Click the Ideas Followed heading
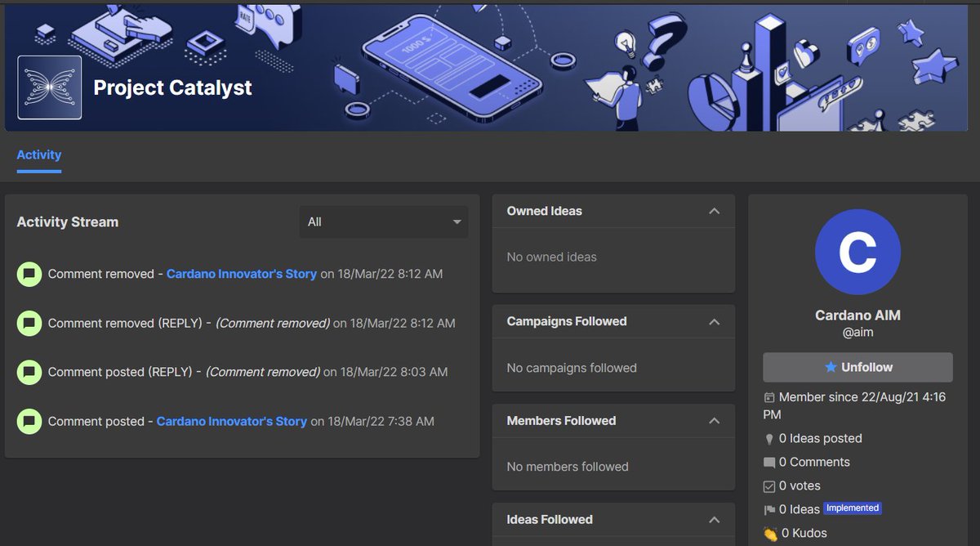Image resolution: width=980 pixels, height=546 pixels. point(550,520)
